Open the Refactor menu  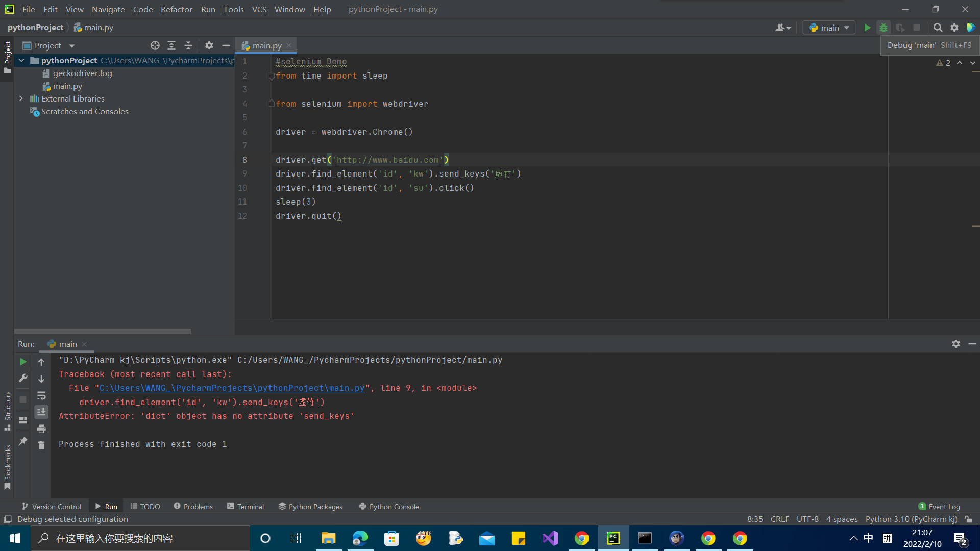coord(176,9)
